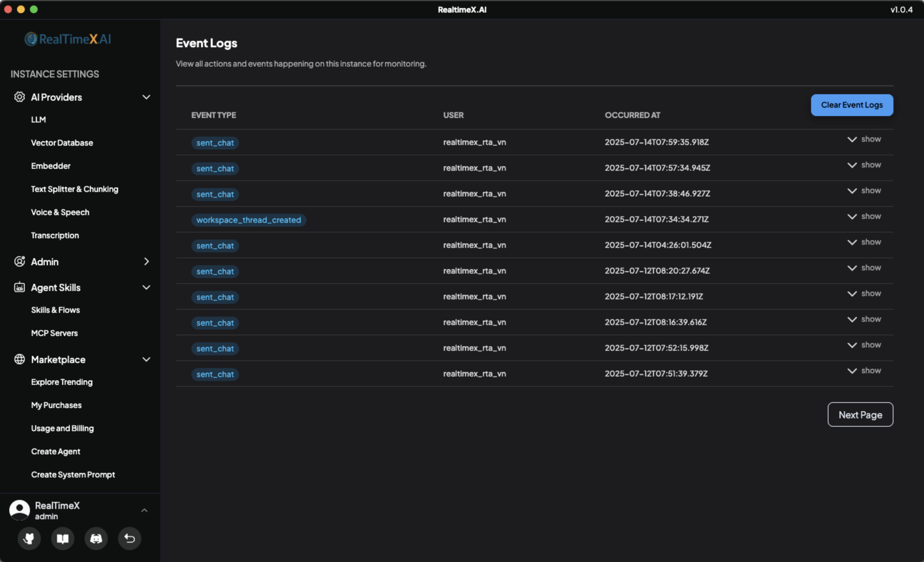Open the documentation book icon
Image resolution: width=924 pixels, height=562 pixels.
(63, 539)
